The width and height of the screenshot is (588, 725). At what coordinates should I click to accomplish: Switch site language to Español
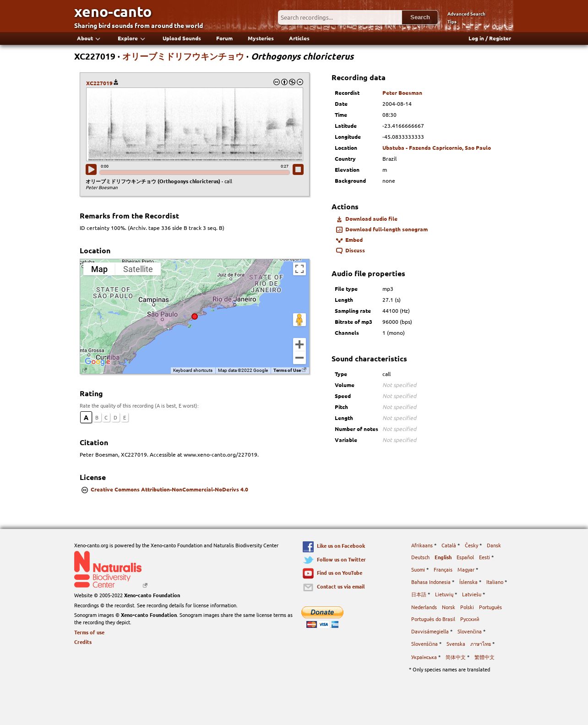pos(465,557)
